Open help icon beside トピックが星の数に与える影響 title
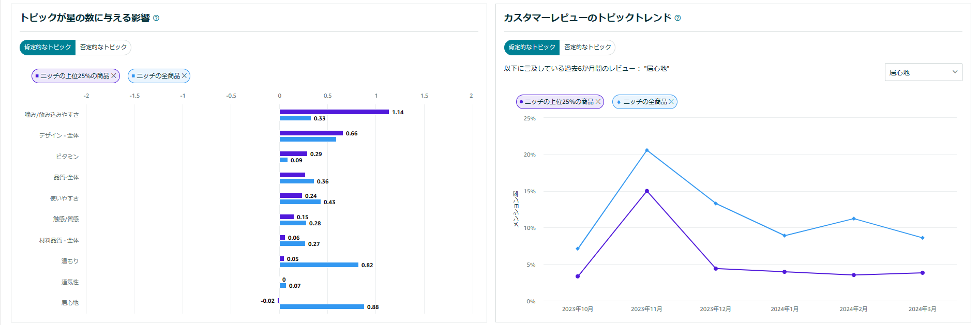This screenshot has height=325, width=980. coord(156,18)
